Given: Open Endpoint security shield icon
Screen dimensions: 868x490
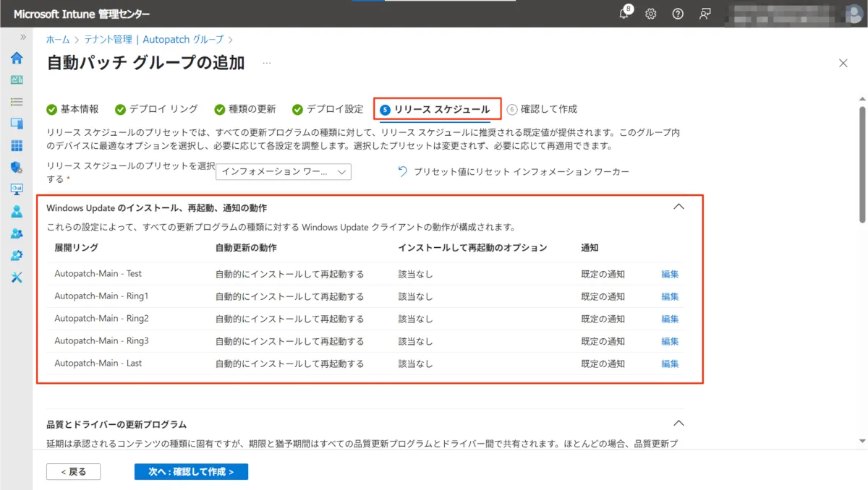Looking at the screenshot, I should 16,168.
